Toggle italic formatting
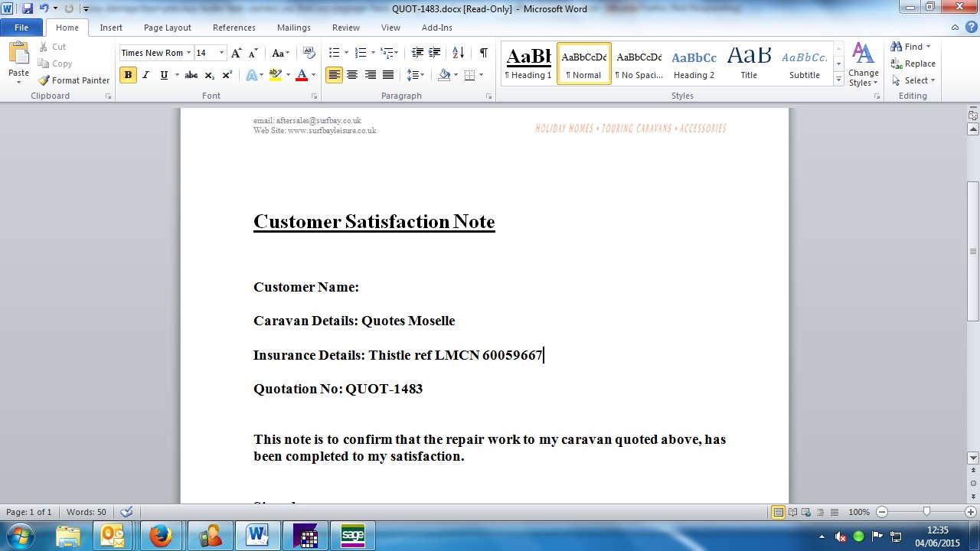Screen dimensions: 980x551 (x=146, y=75)
